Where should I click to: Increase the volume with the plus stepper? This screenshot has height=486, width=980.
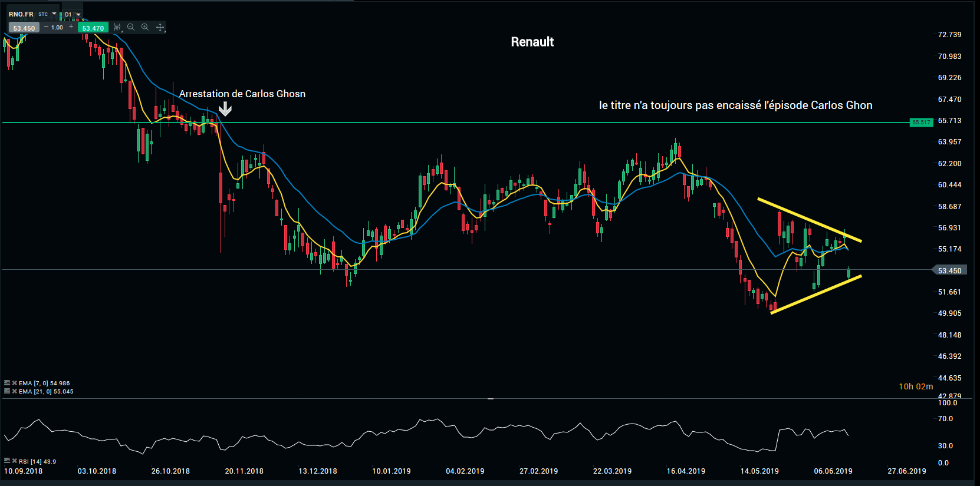71,27
